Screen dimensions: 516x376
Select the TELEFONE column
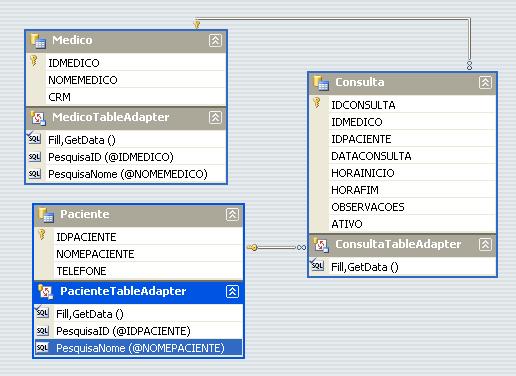(138, 271)
